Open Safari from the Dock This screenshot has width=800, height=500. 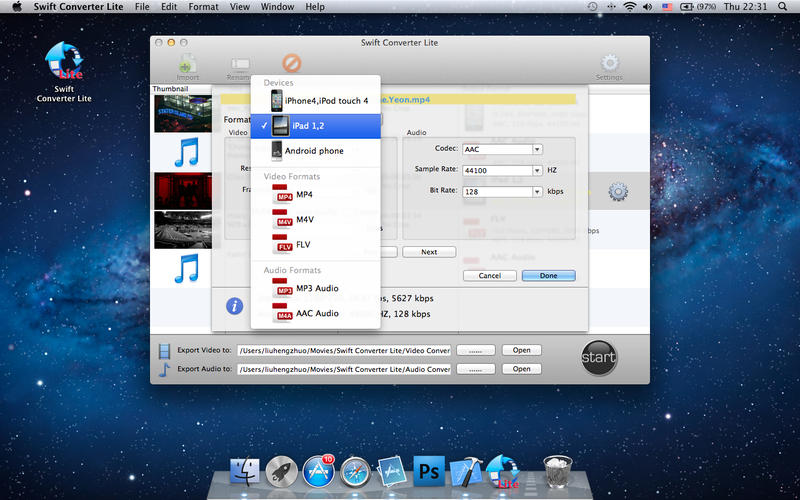355,470
